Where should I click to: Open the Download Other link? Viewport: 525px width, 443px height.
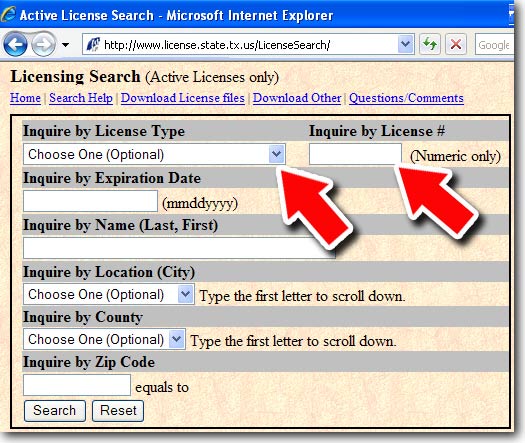click(x=297, y=98)
